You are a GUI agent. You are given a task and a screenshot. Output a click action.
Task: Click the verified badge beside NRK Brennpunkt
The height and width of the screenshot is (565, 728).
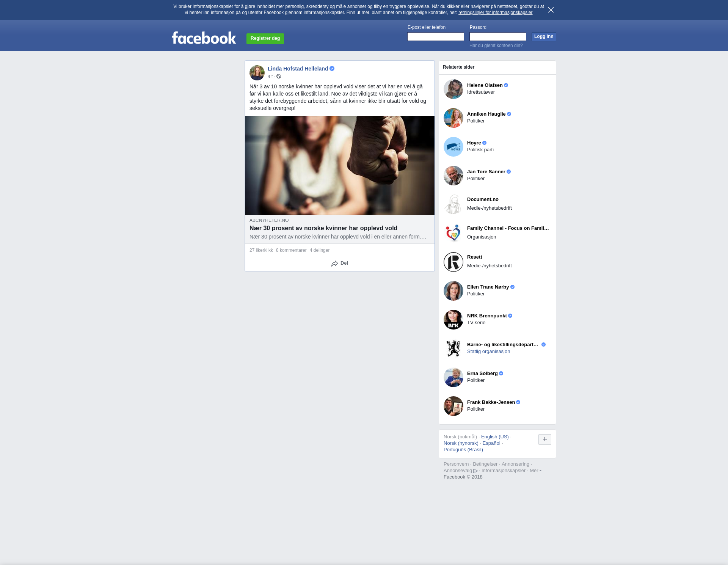click(x=510, y=316)
